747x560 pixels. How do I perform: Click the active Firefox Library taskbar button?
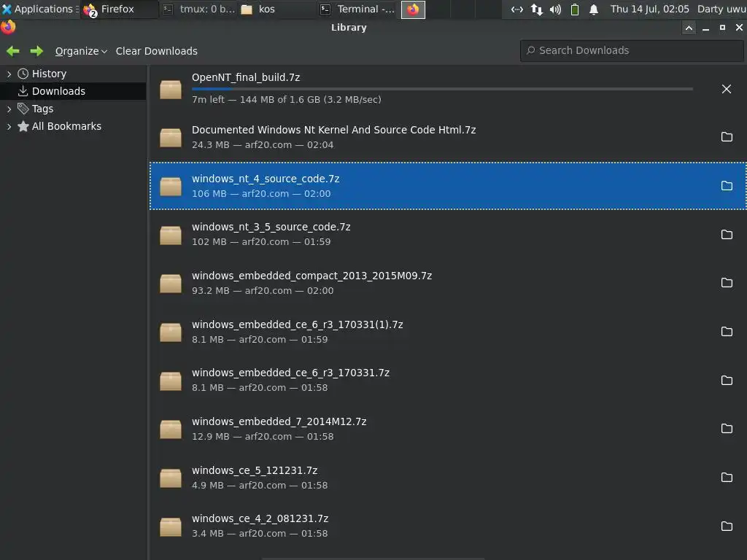[x=413, y=9]
